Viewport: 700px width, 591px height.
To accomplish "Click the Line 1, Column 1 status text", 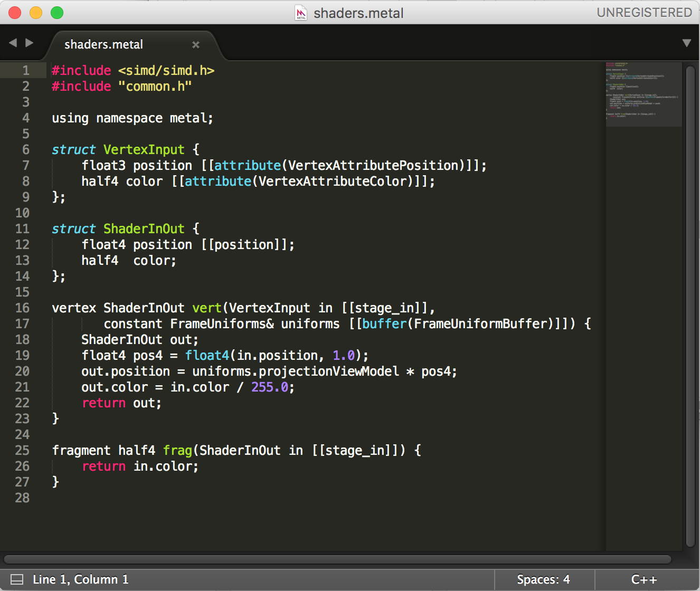I will 80,579.
